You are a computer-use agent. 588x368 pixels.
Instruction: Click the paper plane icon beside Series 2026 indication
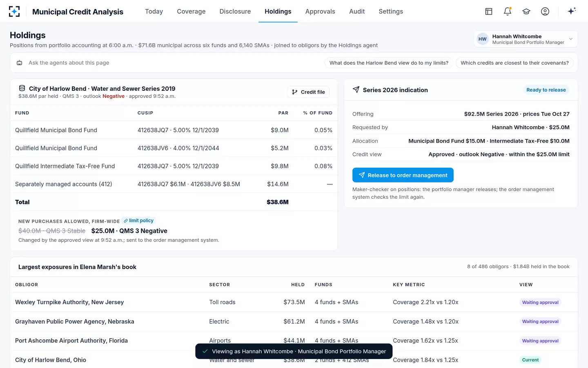356,90
